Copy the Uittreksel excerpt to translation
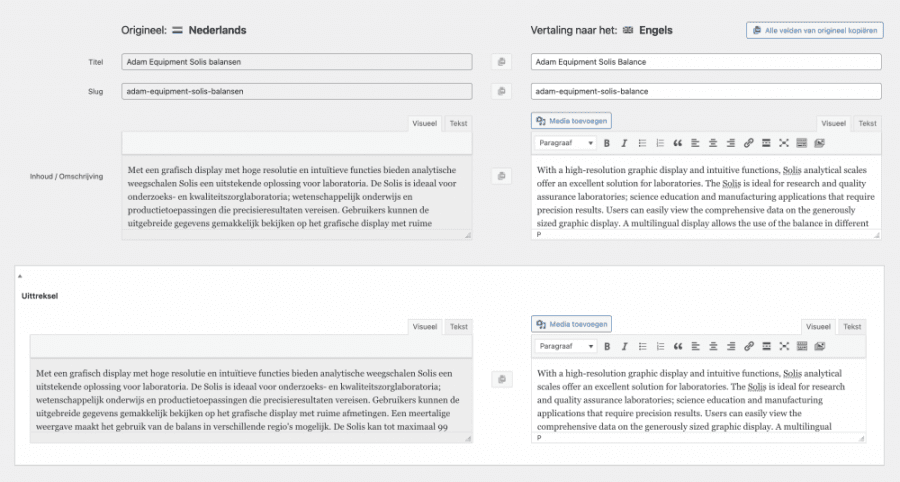Viewport: 900px width, 482px height. pos(502,379)
